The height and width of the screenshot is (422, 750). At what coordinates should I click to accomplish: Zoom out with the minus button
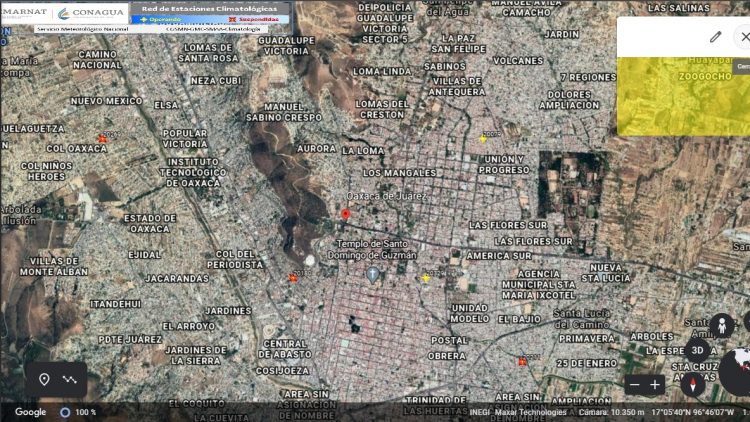[x=635, y=384]
